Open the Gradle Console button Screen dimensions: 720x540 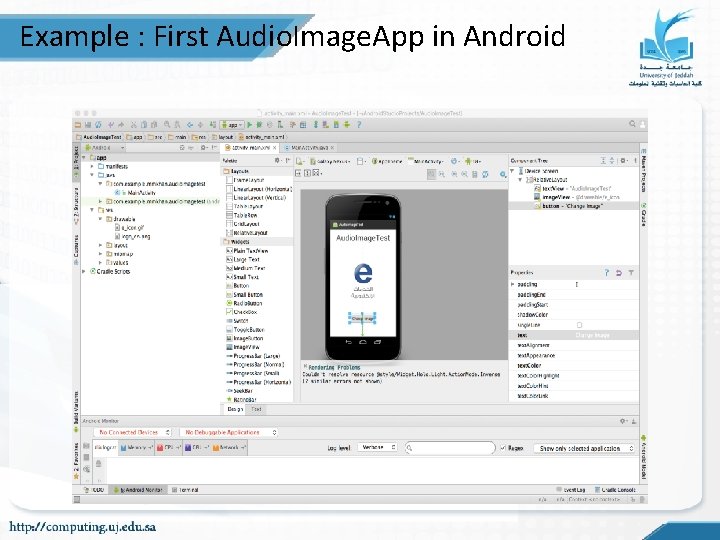[x=615, y=490]
